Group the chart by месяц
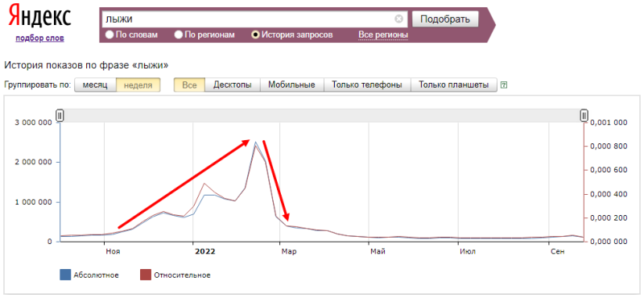Image resolution: width=644 pixels, height=298 pixels. [95, 85]
